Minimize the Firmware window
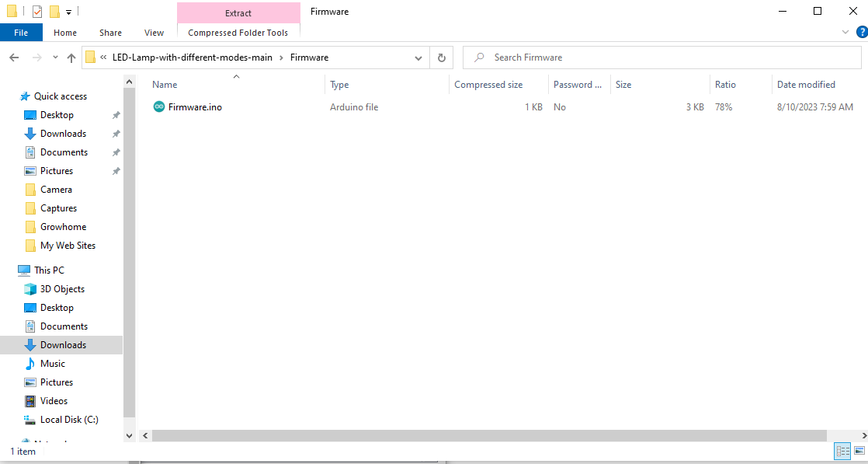Screen dimensions: 868x464 782,11
